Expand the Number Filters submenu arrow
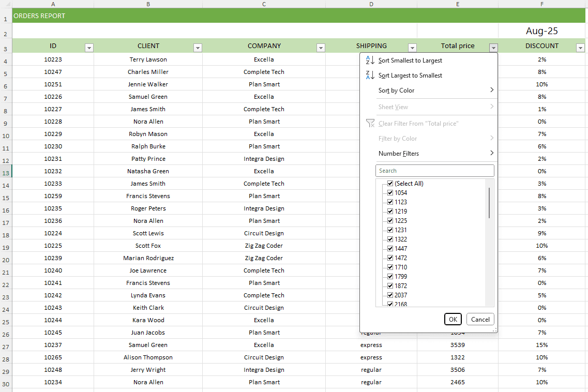Image resolution: width=588 pixels, height=392 pixels. click(x=492, y=153)
